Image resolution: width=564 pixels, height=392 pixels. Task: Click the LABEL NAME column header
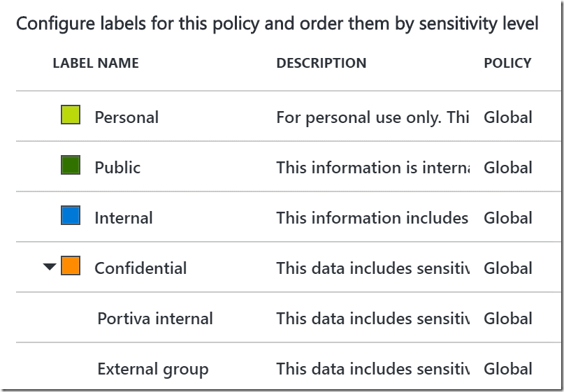(96, 64)
